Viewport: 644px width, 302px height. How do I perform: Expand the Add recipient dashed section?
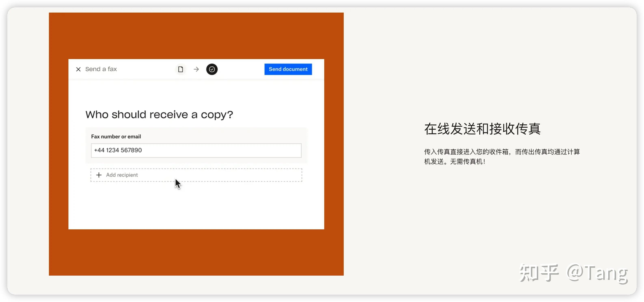coord(196,175)
